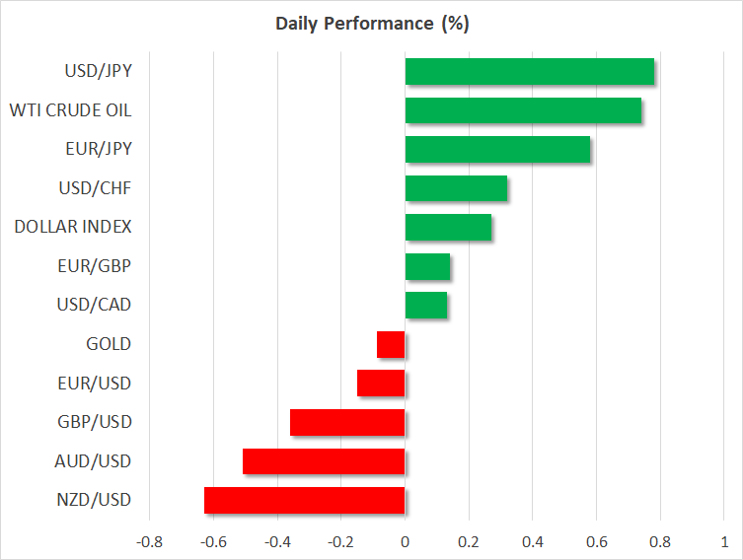Image resolution: width=743 pixels, height=560 pixels.
Task: Click the EUR/JPY green bar
Action: click(x=497, y=150)
